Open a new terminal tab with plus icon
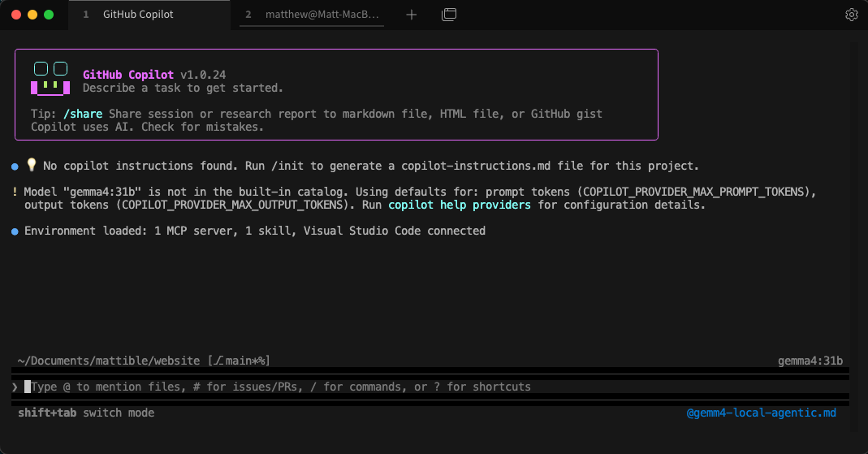This screenshot has height=454, width=868. (412, 15)
